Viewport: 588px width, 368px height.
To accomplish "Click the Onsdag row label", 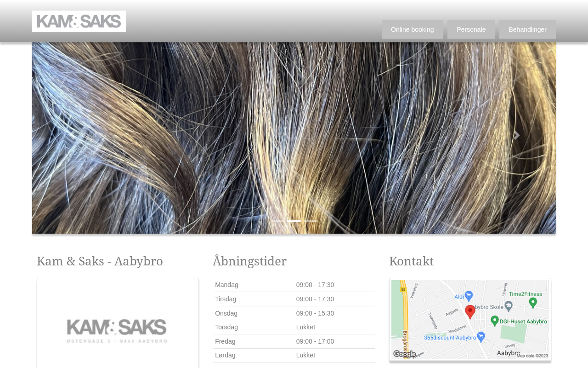I will coord(226,313).
